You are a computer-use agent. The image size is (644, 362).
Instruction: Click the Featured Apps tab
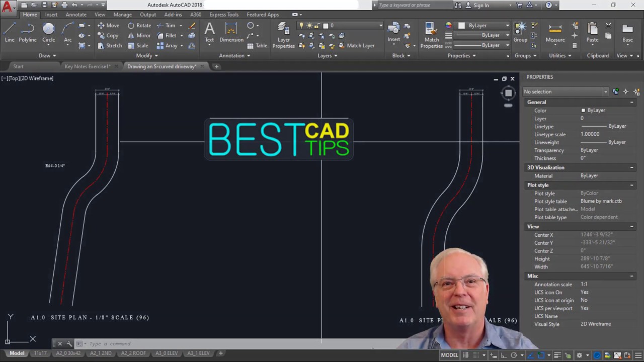coord(263,15)
